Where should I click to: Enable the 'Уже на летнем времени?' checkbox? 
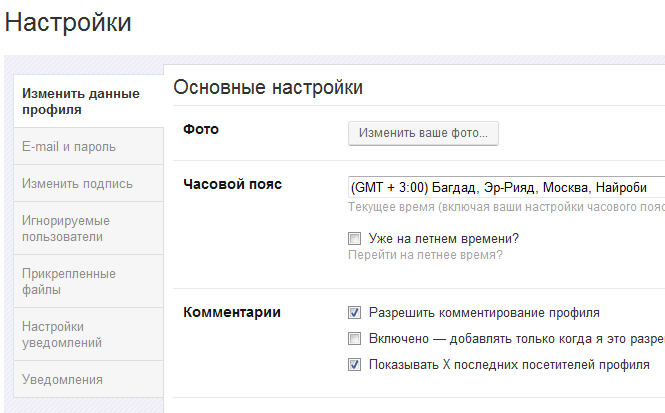354,239
